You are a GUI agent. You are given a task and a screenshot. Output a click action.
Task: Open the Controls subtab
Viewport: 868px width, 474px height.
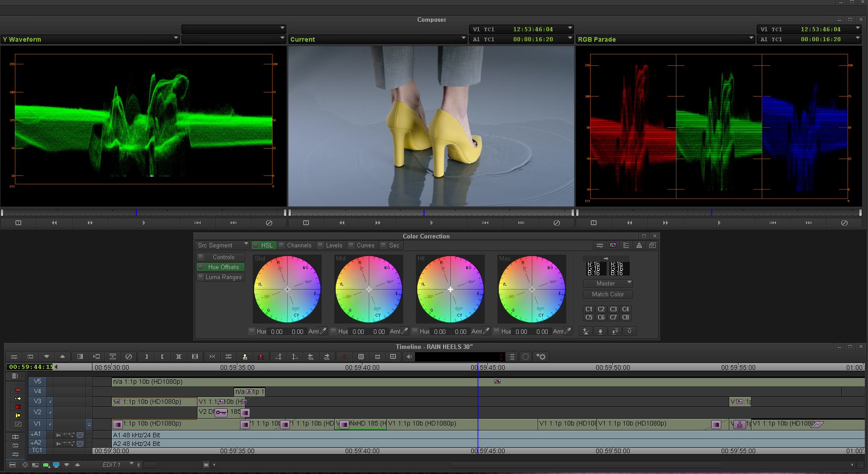coord(224,257)
